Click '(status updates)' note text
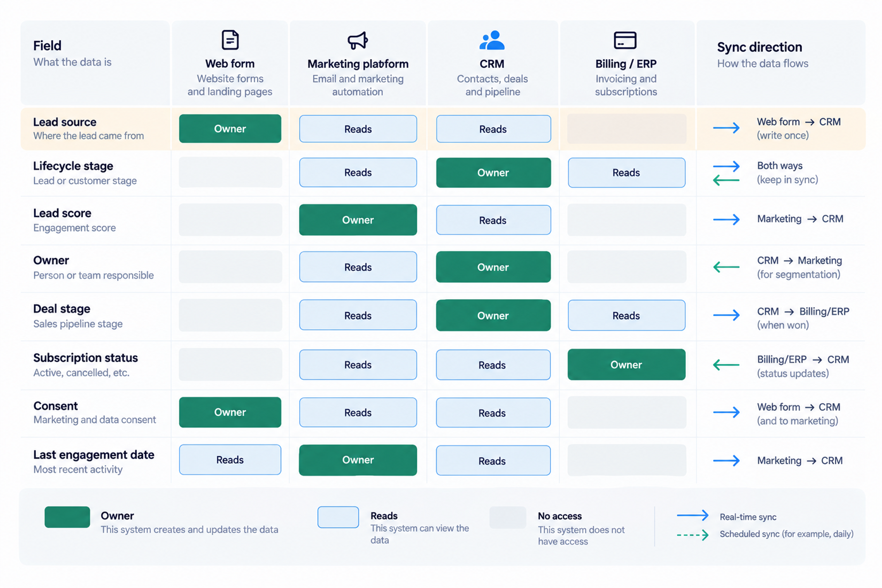Image resolution: width=882 pixels, height=588 pixels. (x=793, y=373)
